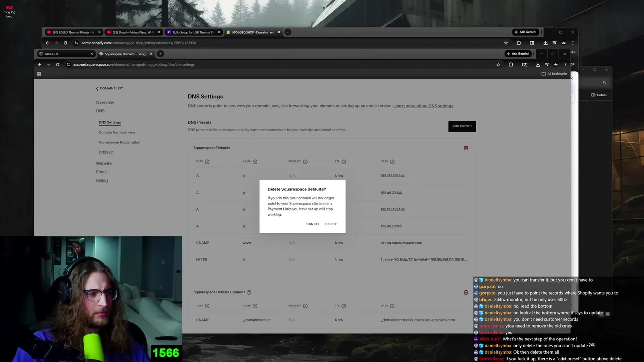
Task: Click Ask Gemini in Squarespace window
Action: [x=517, y=54]
